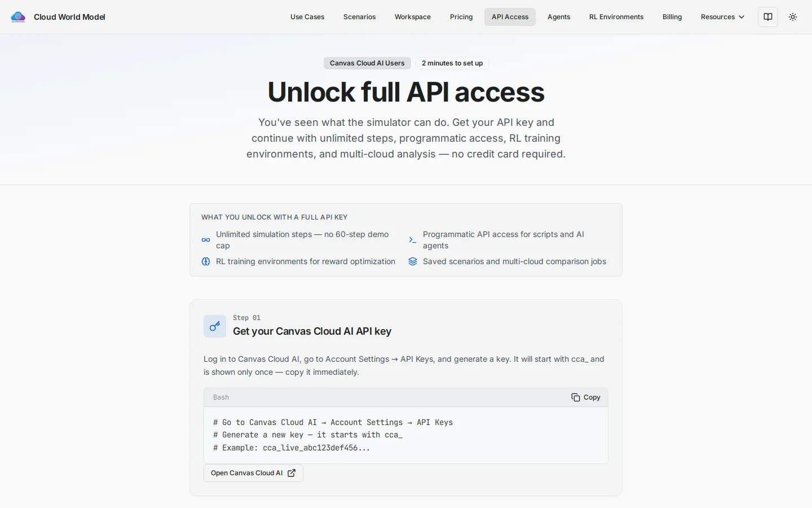Click the 2 minutes to set up badge
Image resolution: width=812 pixels, height=508 pixels.
(452, 63)
